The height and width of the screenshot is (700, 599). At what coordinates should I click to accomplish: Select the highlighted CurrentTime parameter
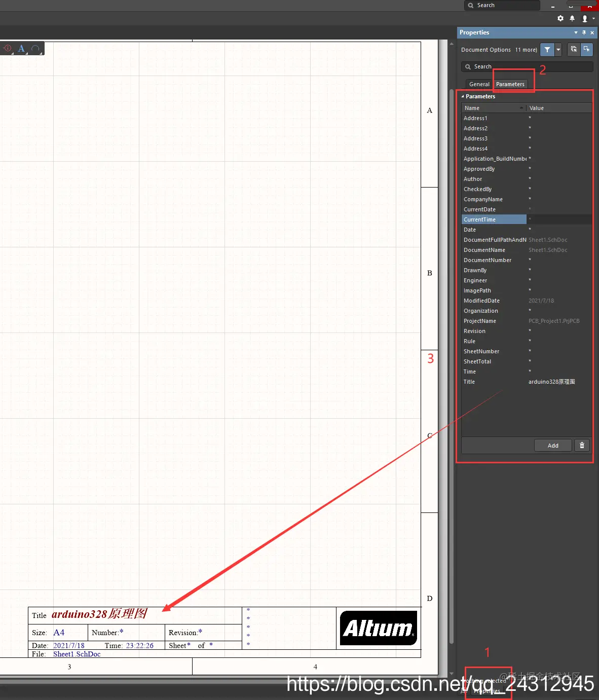pyautogui.click(x=527, y=219)
